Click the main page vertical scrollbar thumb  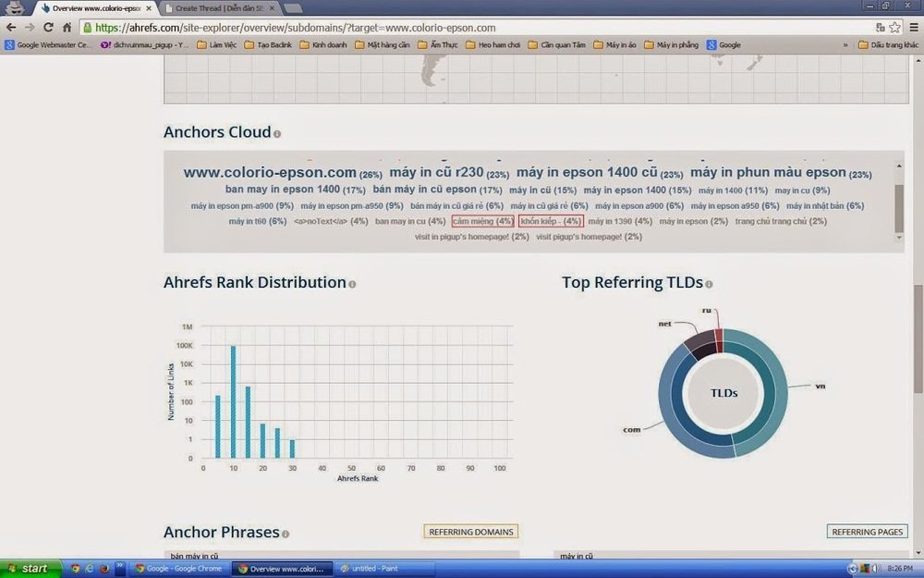pos(918,339)
